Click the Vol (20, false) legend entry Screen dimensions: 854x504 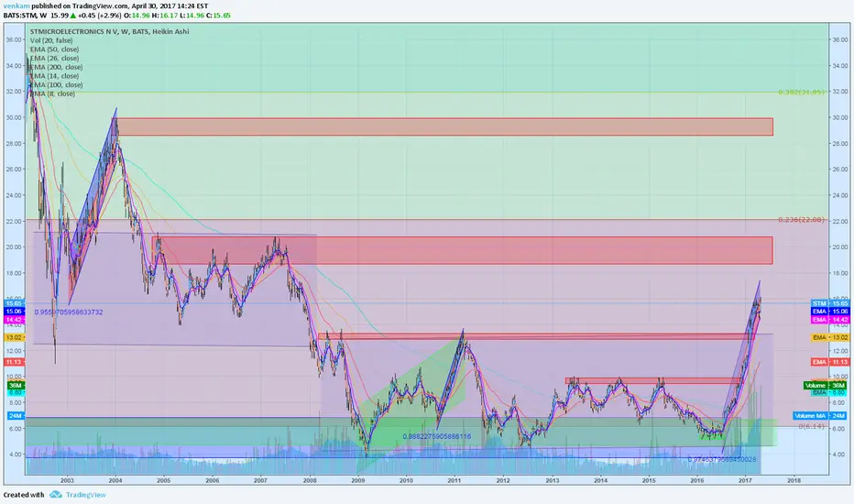coord(51,40)
